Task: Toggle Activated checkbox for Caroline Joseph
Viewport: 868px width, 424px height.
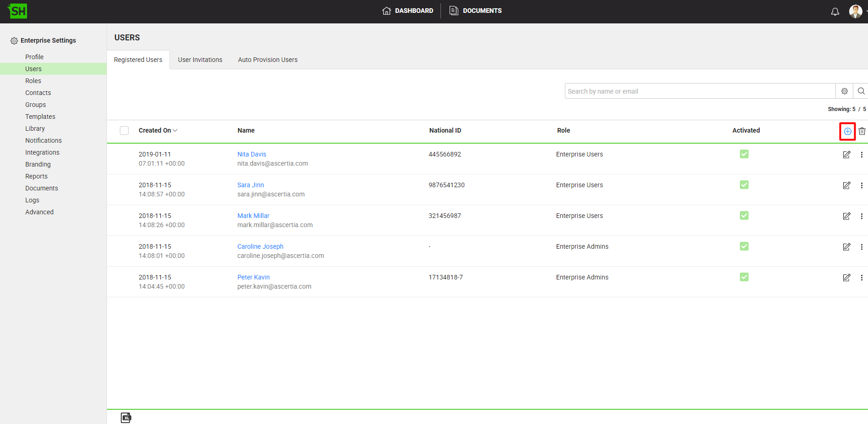Action: [x=744, y=246]
